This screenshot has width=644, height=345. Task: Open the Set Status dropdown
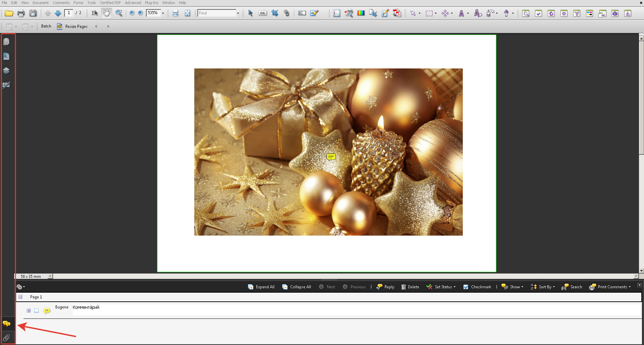441,287
